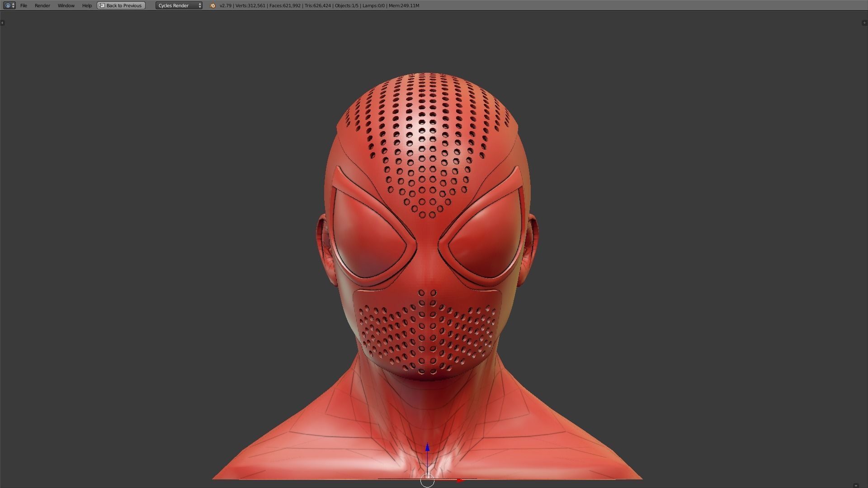Click the white manipulator center circle
This screenshot has height=488, width=868.
point(427,481)
